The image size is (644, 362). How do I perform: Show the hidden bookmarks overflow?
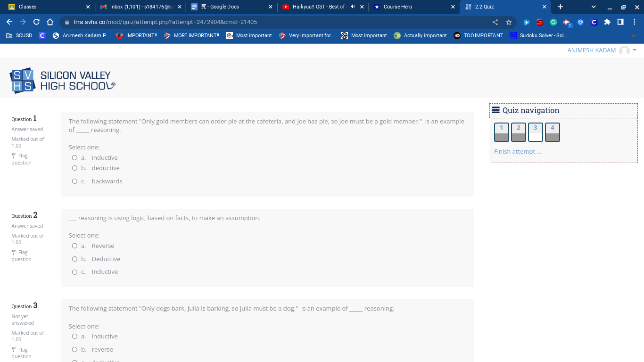pyautogui.click(x=634, y=35)
